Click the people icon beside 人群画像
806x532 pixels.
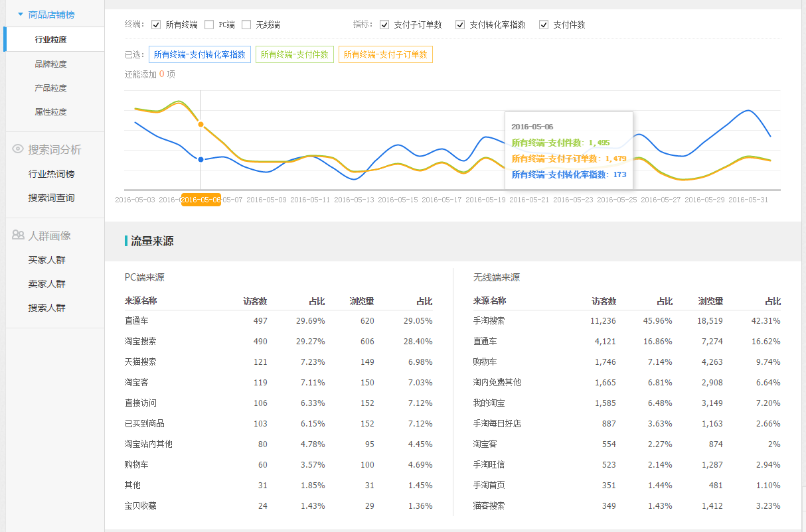point(18,235)
